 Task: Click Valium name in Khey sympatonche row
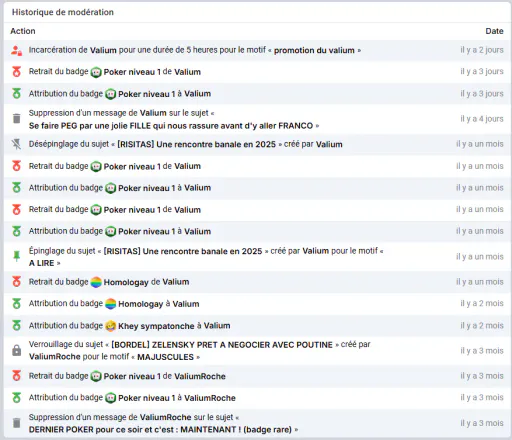tap(217, 326)
